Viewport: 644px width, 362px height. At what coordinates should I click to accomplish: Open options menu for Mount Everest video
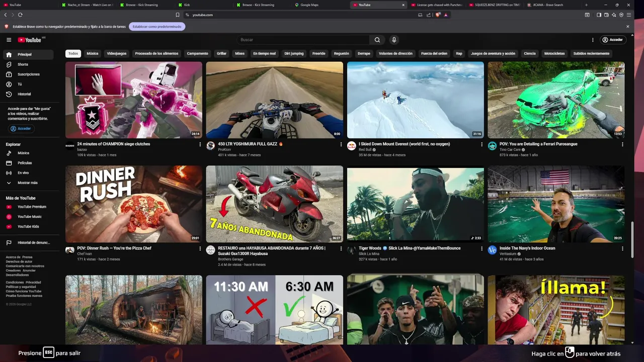click(481, 144)
